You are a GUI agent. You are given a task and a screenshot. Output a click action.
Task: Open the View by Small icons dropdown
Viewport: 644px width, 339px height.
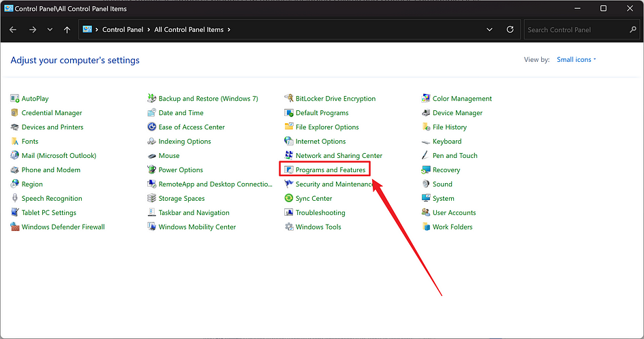577,59
